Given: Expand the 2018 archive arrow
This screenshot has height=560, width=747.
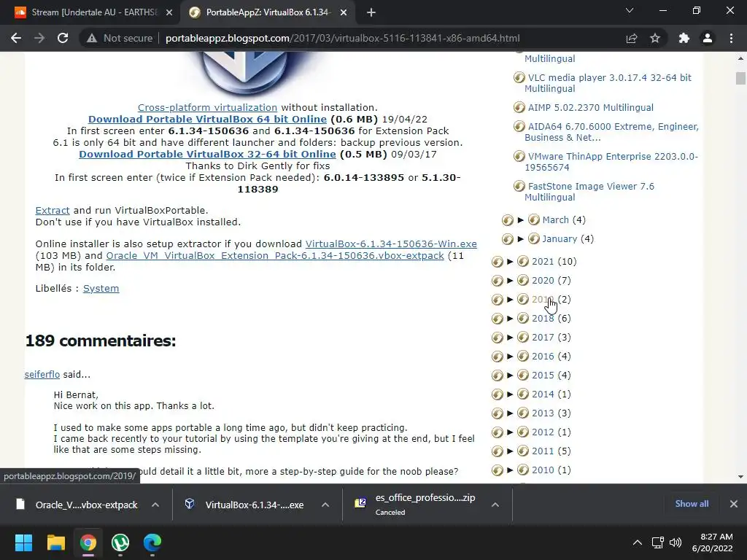Looking at the screenshot, I should (x=510, y=319).
